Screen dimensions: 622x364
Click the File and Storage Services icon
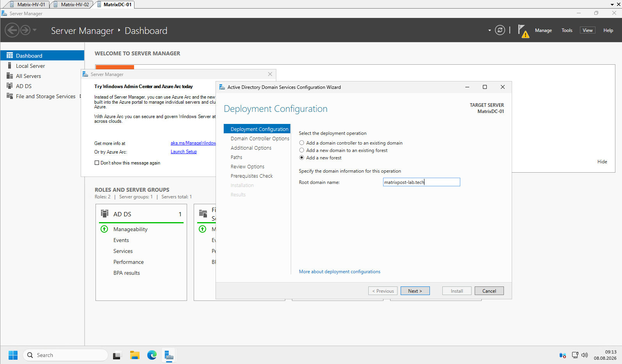[x=10, y=96]
